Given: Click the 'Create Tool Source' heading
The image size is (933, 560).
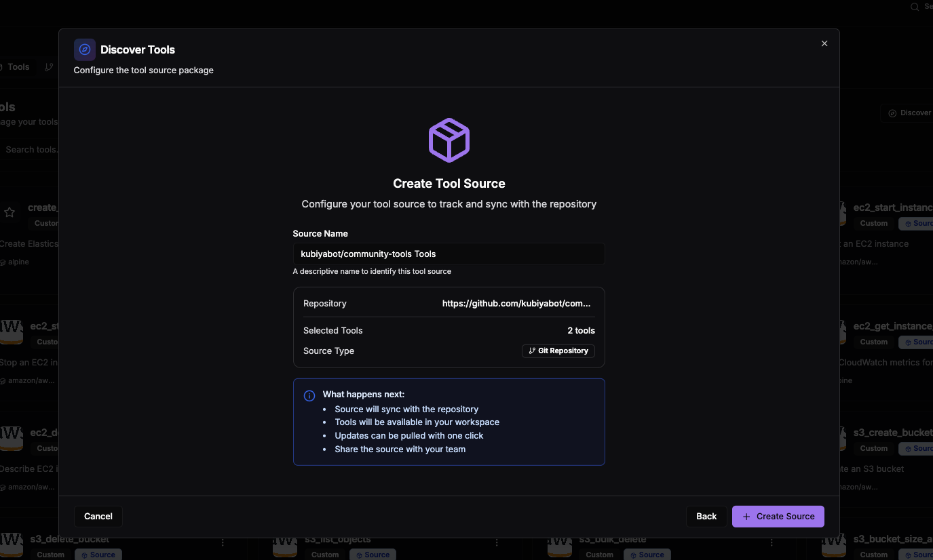Looking at the screenshot, I should [x=449, y=184].
